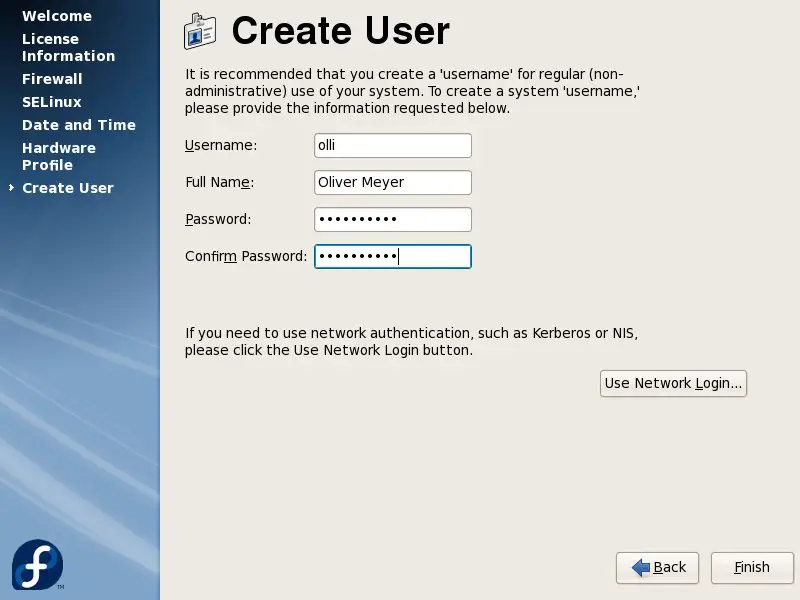Click the Password label text
800x600 pixels.
(x=218, y=219)
